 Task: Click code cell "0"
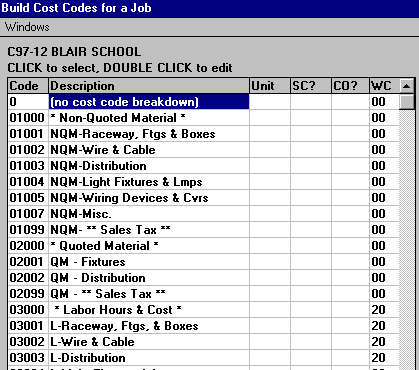pyautogui.click(x=28, y=102)
